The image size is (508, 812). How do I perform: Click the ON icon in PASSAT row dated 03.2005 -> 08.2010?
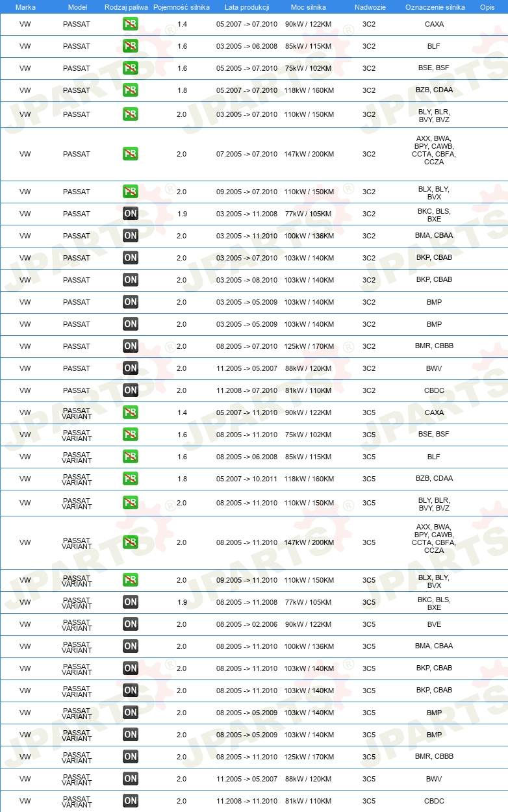tap(131, 280)
